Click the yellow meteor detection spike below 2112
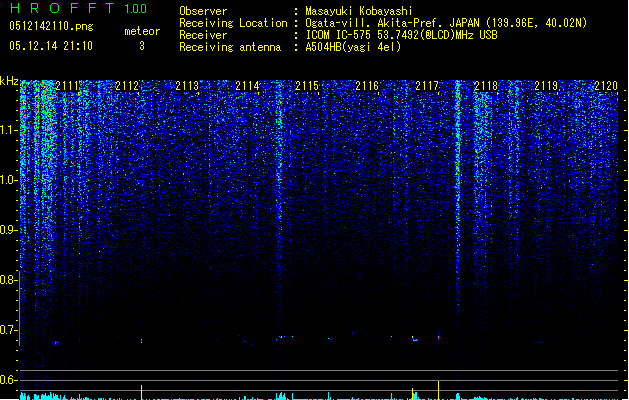Viewport: 629px width, 400px height. click(x=141, y=392)
